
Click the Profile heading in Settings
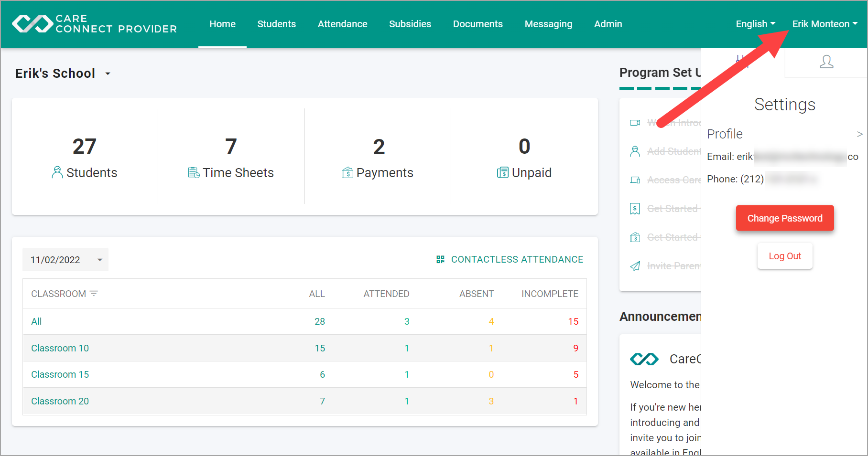click(725, 134)
